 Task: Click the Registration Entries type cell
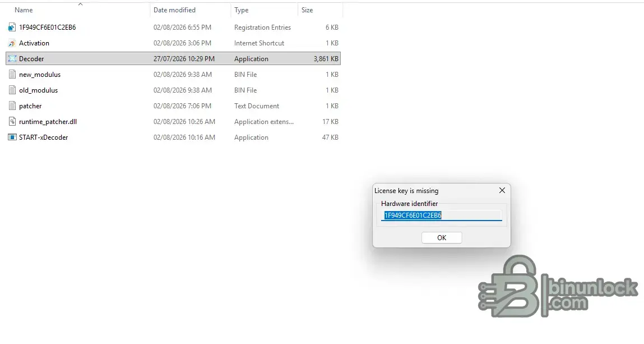(x=262, y=27)
